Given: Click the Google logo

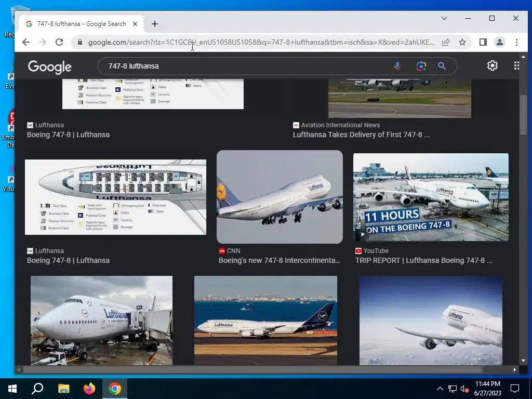Looking at the screenshot, I should 49,67.
